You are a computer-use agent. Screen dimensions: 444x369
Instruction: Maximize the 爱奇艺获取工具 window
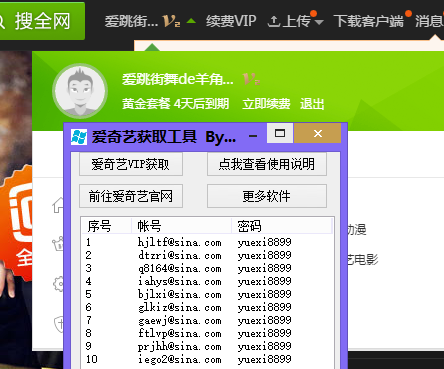pos(280,133)
